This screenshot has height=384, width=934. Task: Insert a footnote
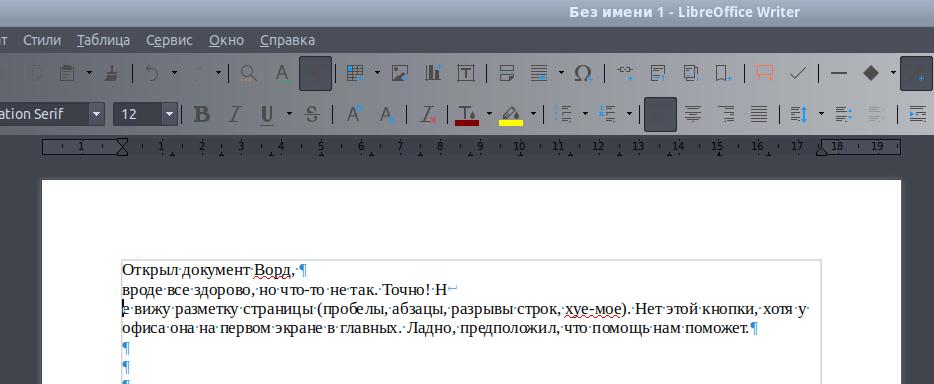tap(658, 73)
